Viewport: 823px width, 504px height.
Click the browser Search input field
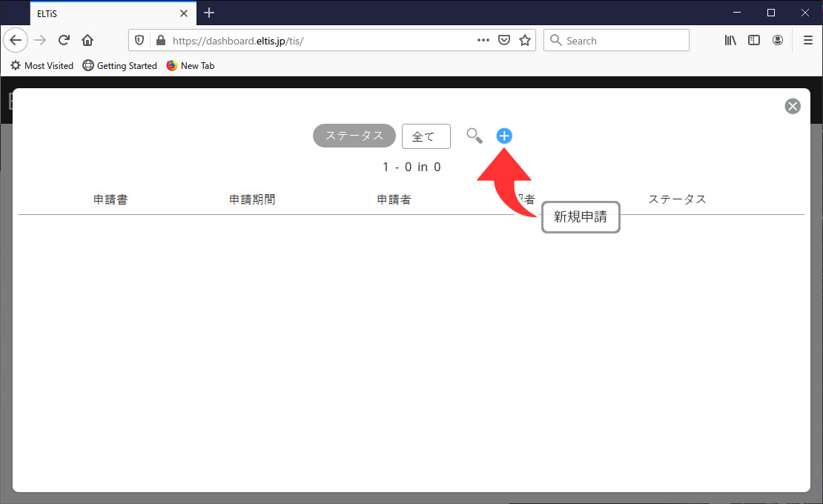[616, 40]
